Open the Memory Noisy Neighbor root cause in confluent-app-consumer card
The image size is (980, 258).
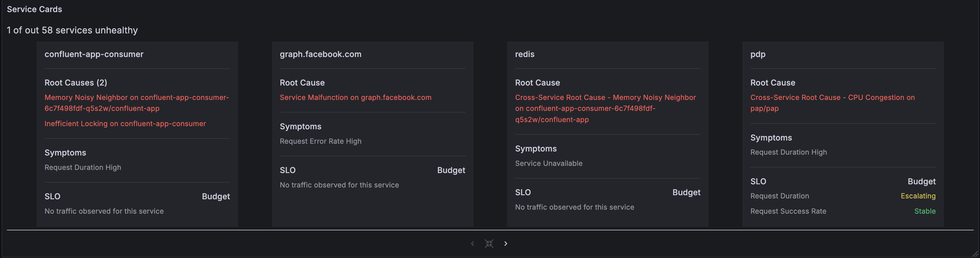click(x=137, y=103)
